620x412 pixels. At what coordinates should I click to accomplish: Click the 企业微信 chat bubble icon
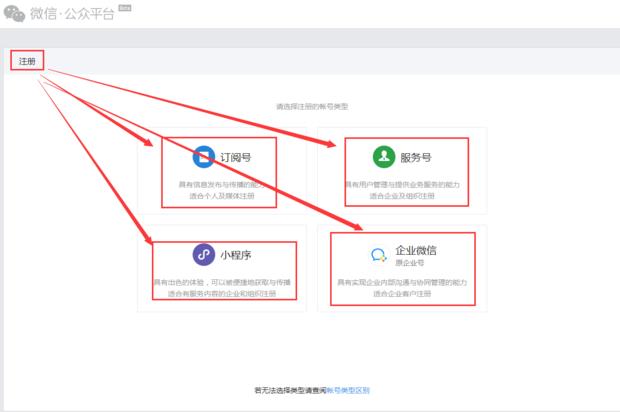(x=378, y=255)
